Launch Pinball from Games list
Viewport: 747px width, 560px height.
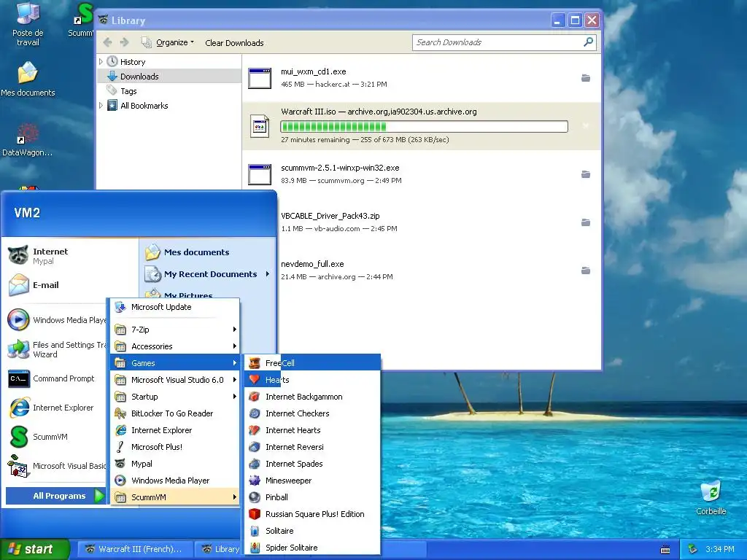(312, 497)
